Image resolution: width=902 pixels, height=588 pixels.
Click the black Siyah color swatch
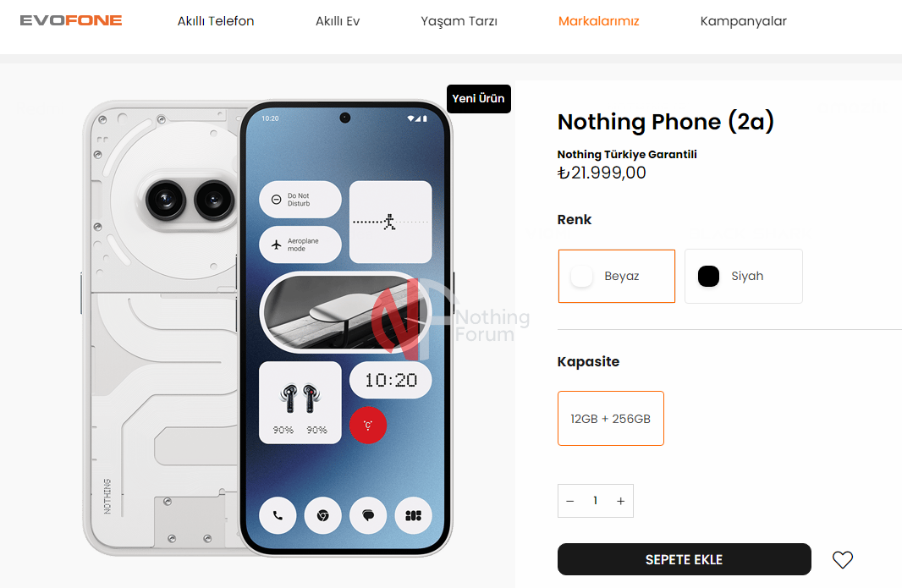[709, 276]
